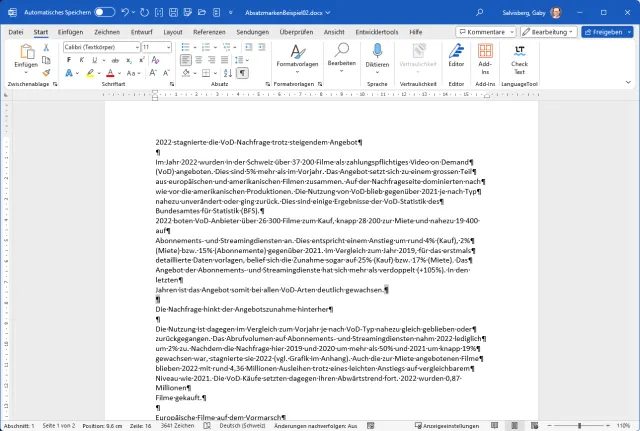The image size is (640, 431).
Task: Click the Add-Ins icon
Action: coord(486,55)
